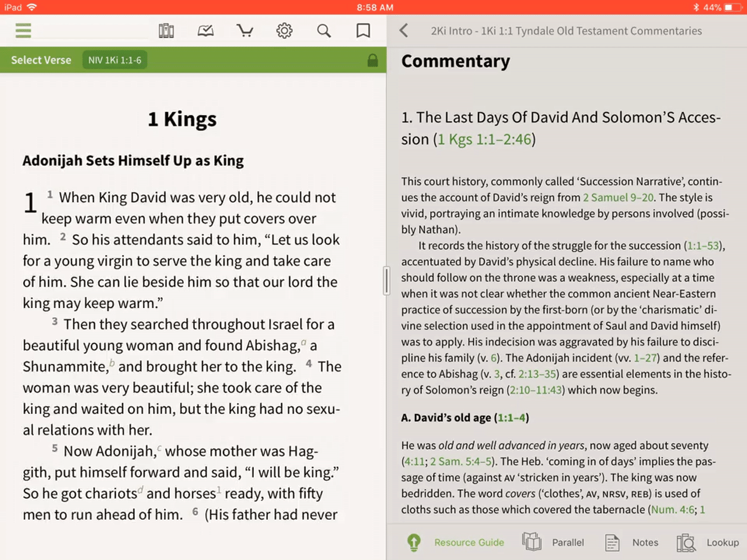Tap the Select Verse label
Image resolution: width=747 pixels, height=560 pixels.
pos(41,60)
